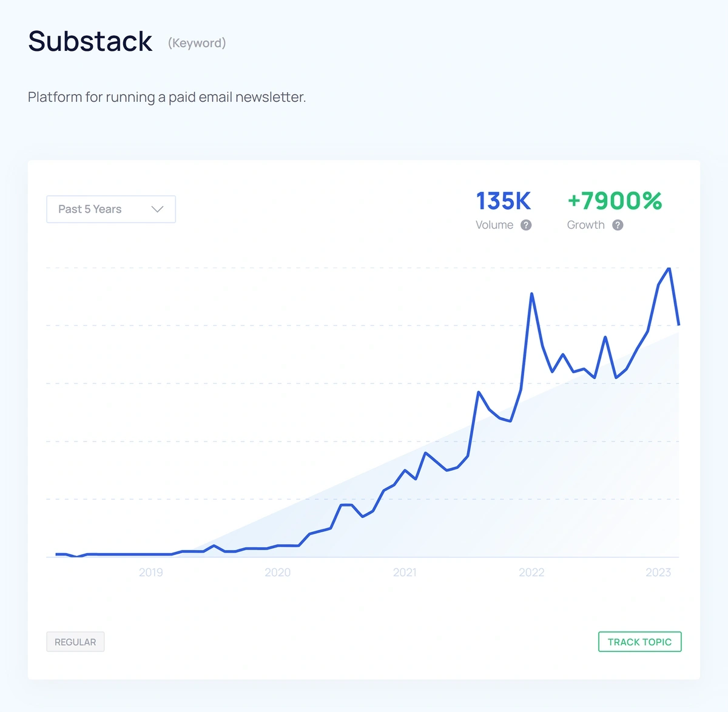Click the REGULAR badge
Viewport: 728px width, 712px height.
[75, 642]
